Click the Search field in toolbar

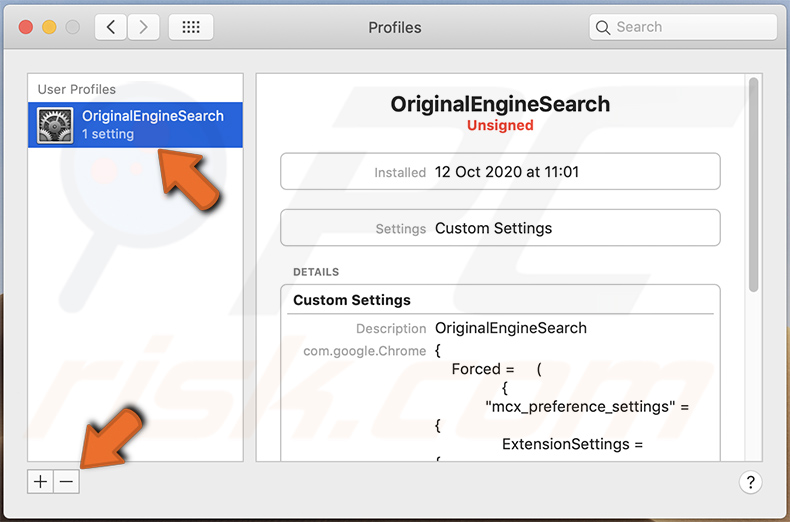tap(683, 27)
